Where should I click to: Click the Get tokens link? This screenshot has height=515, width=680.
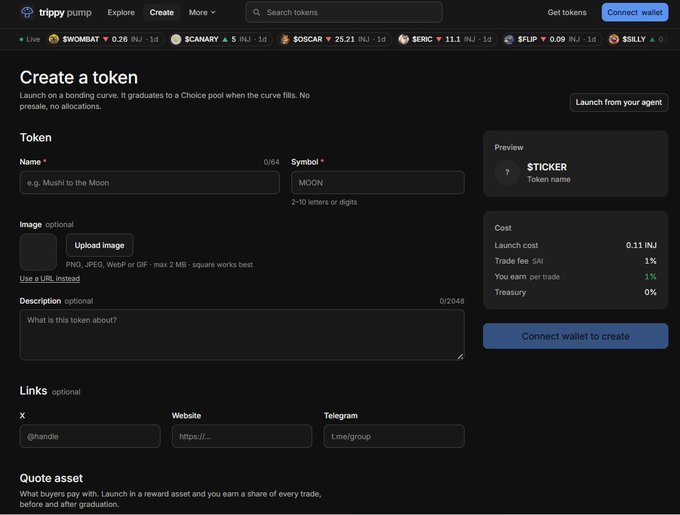[x=566, y=13]
